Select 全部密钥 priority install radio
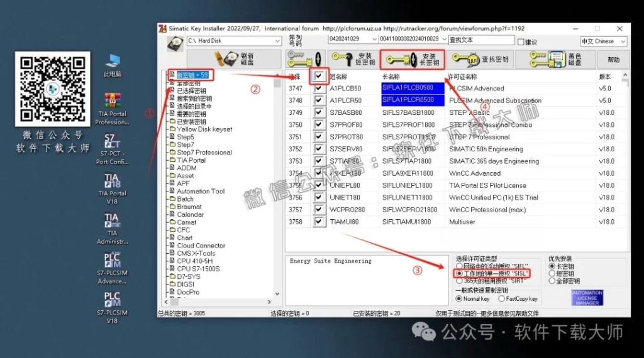Screen dimensions: 644x358 pyautogui.click(x=552, y=281)
